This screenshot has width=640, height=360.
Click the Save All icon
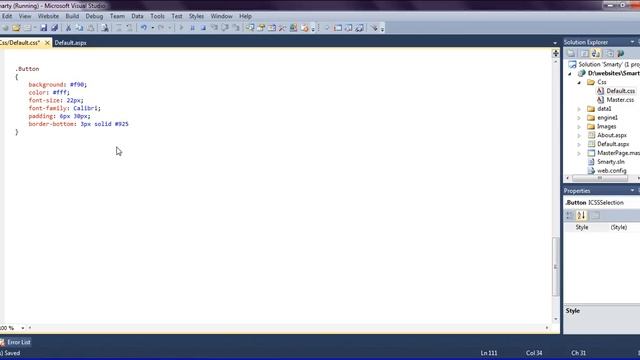click(54, 28)
